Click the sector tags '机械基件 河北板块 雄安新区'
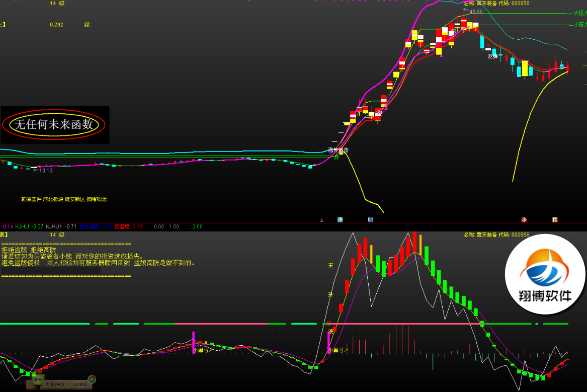The image size is (587, 392). 53,199
